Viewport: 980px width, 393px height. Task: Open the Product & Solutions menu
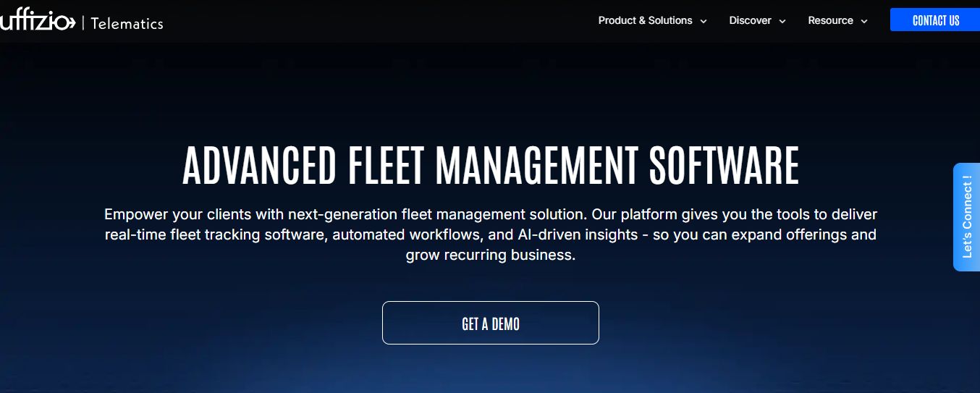(645, 20)
